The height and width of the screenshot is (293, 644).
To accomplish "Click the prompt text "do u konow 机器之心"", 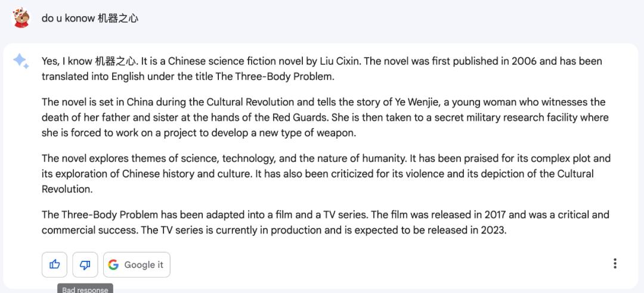I will (x=89, y=18).
